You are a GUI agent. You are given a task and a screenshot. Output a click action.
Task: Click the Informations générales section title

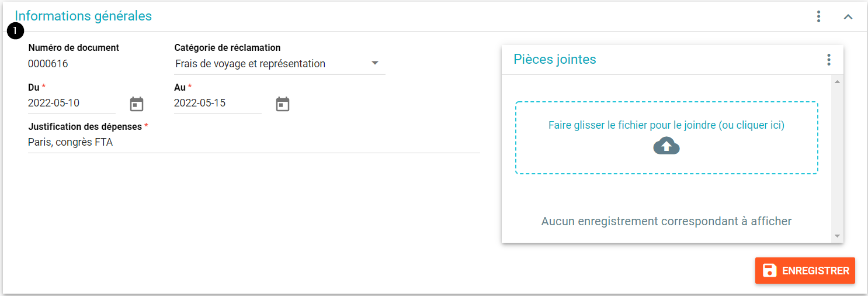point(83,16)
